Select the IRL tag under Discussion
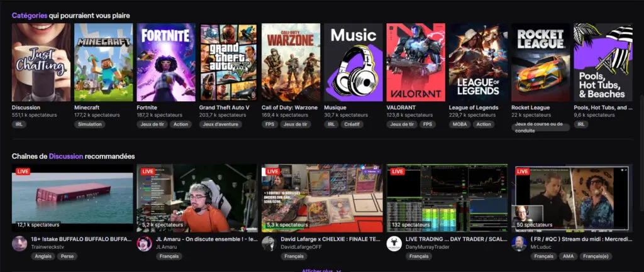 tap(19, 124)
